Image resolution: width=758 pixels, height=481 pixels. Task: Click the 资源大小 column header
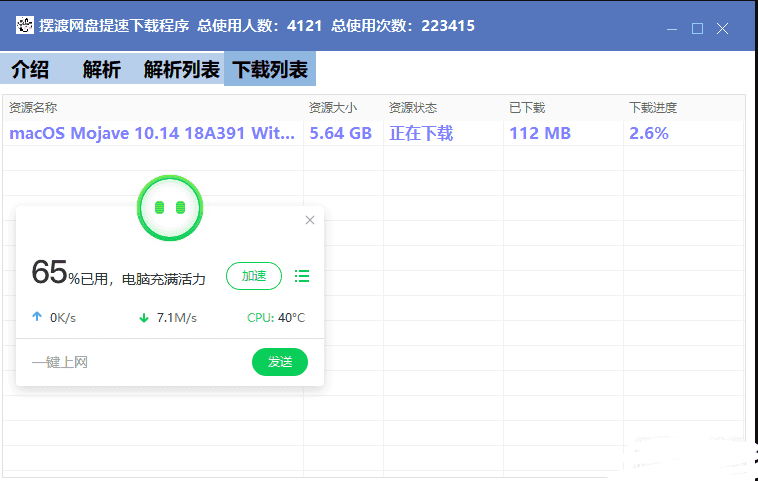tap(333, 108)
